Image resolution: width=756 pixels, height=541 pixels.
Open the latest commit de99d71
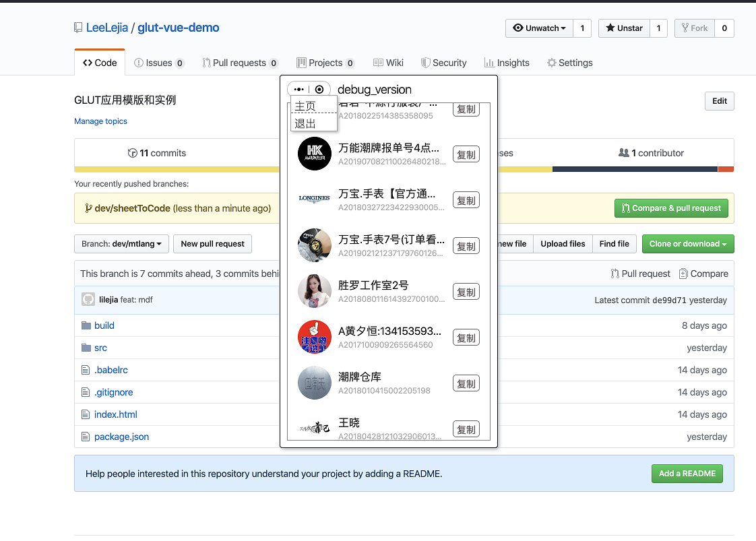668,300
